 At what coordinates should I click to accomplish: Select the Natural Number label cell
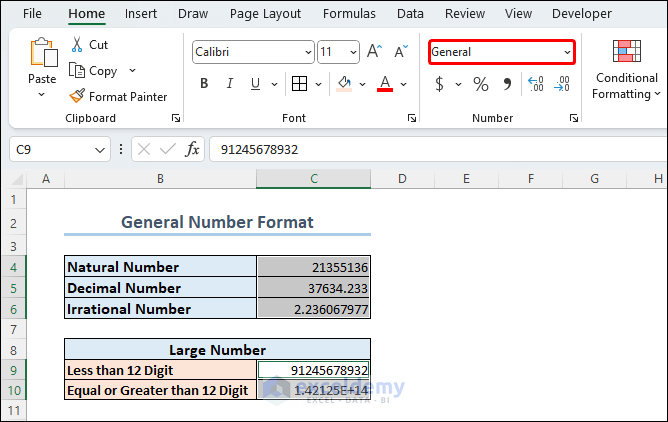(x=160, y=267)
